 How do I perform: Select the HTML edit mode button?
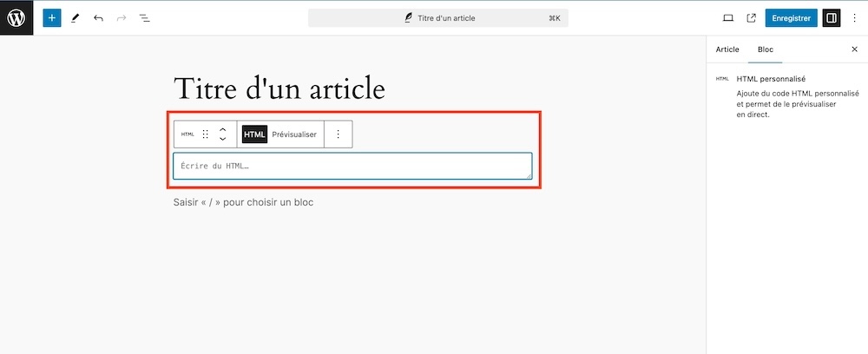click(x=254, y=134)
